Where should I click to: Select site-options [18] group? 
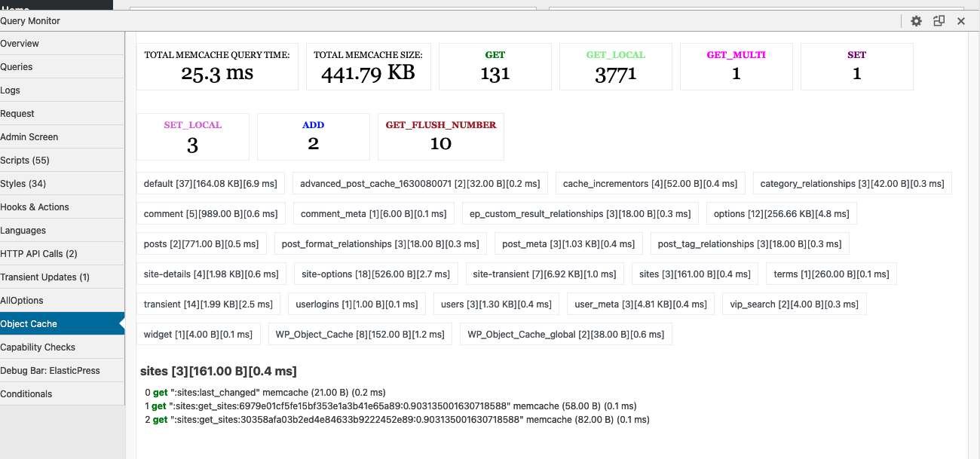376,274
